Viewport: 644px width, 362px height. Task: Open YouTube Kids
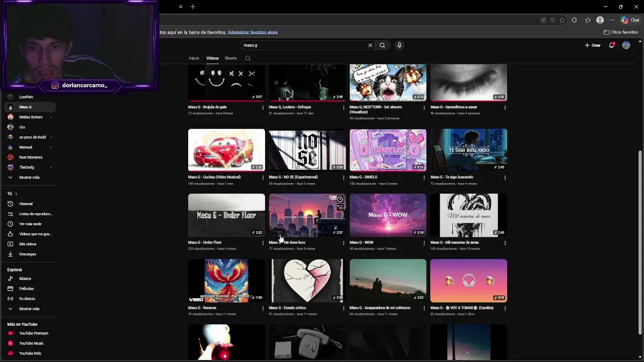click(x=30, y=353)
